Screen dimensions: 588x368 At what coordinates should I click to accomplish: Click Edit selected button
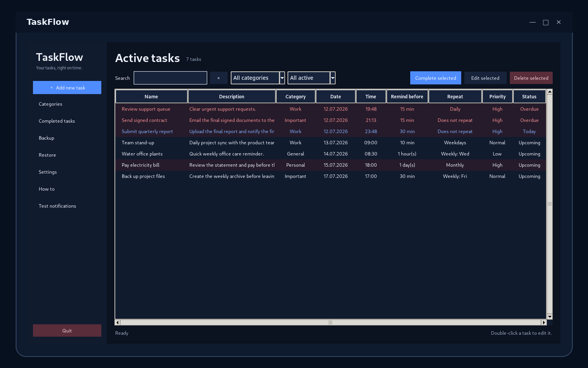tap(485, 78)
